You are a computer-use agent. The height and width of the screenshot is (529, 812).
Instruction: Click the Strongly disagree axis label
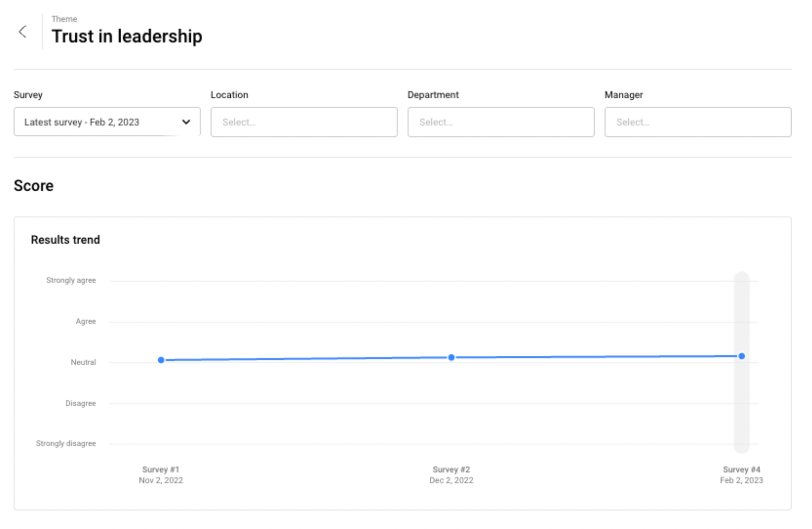[x=65, y=443]
